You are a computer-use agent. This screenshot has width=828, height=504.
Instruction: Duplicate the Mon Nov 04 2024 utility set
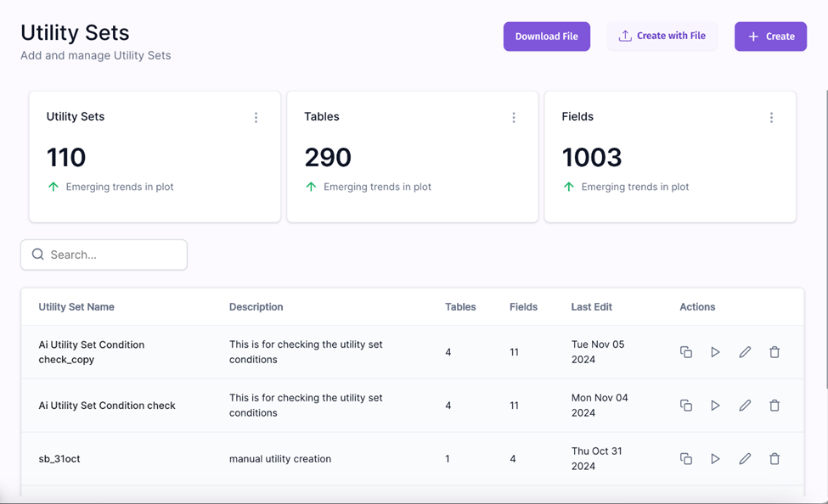[x=686, y=406]
